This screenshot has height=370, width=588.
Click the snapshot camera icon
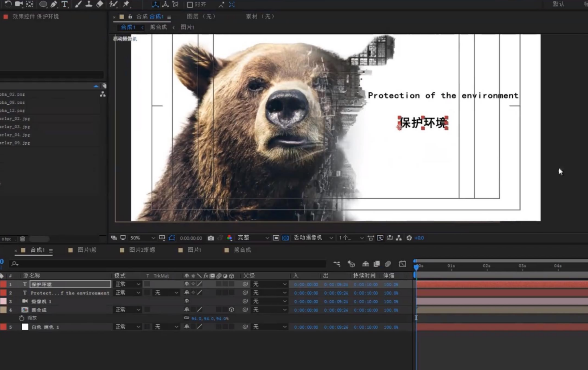click(x=210, y=238)
